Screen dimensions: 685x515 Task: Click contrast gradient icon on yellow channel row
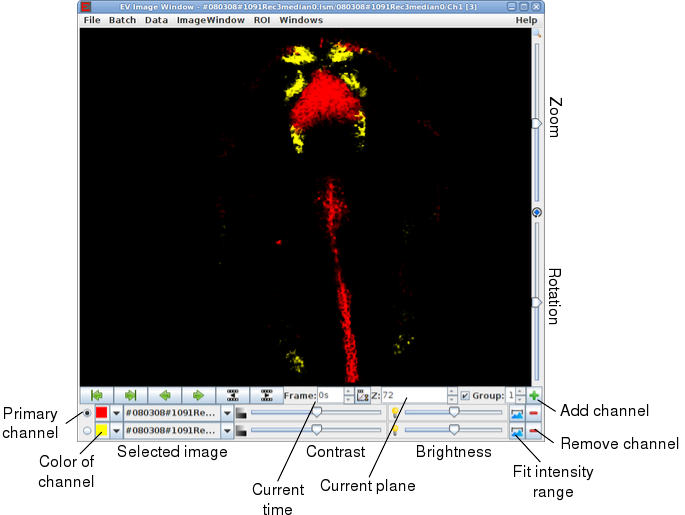point(241,431)
